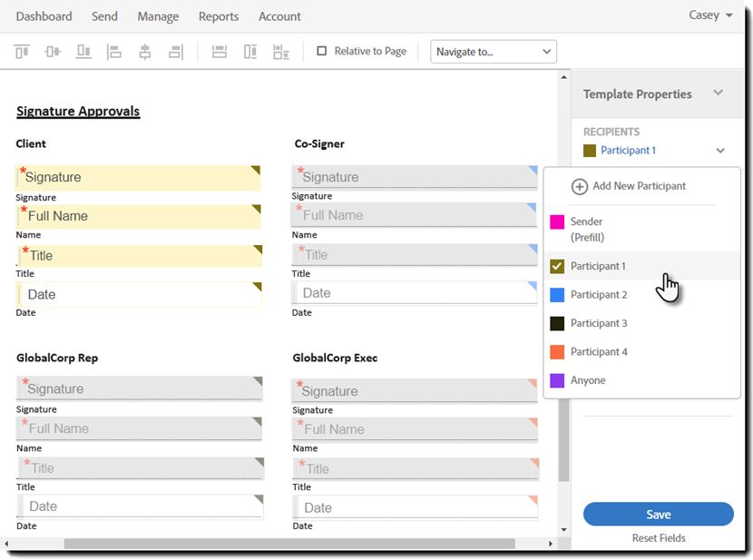Viewport: 753px width, 560px height.
Task: Select the Co-Signer Signature field
Action: tap(415, 177)
